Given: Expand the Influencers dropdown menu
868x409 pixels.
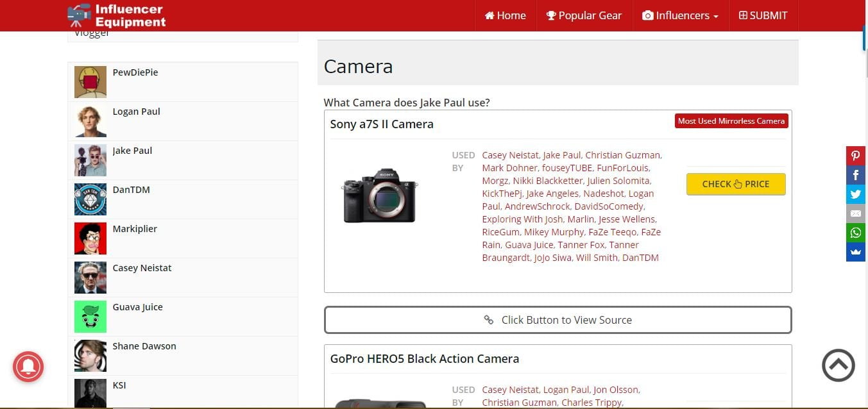Looking at the screenshot, I should click(680, 15).
